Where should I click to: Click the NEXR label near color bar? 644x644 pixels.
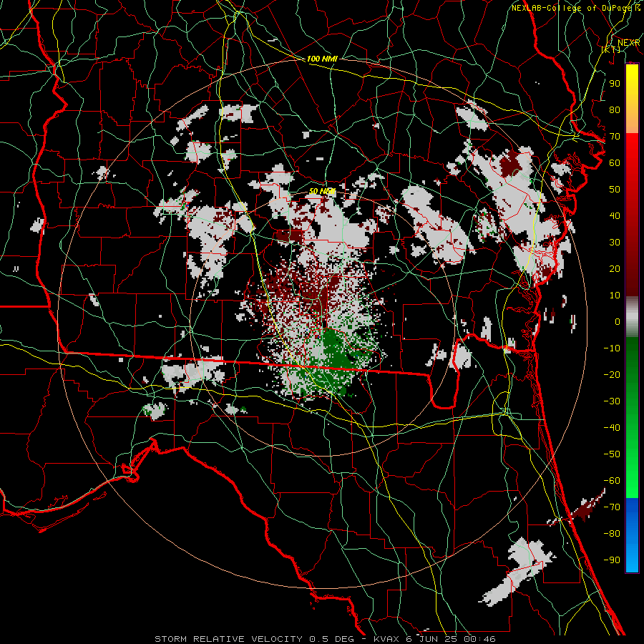[x=629, y=43]
